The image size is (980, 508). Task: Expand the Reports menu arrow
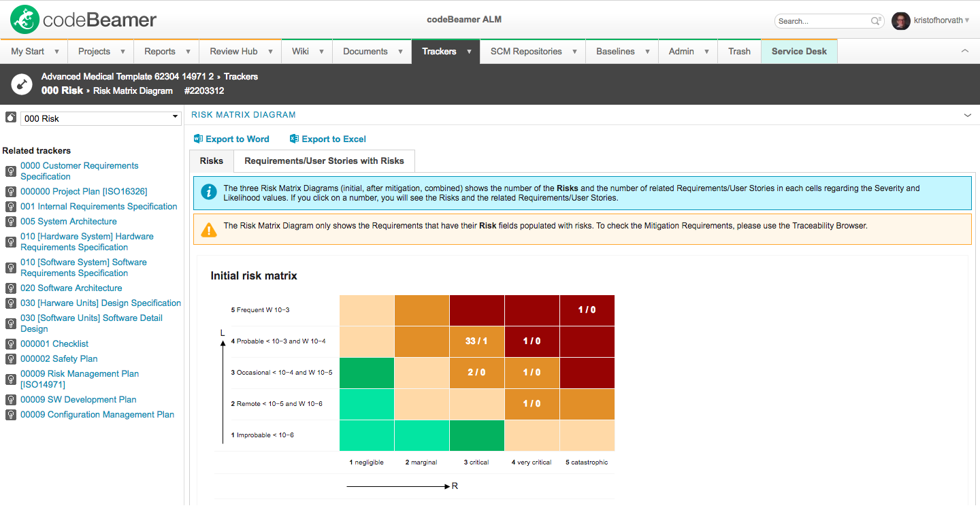click(188, 52)
